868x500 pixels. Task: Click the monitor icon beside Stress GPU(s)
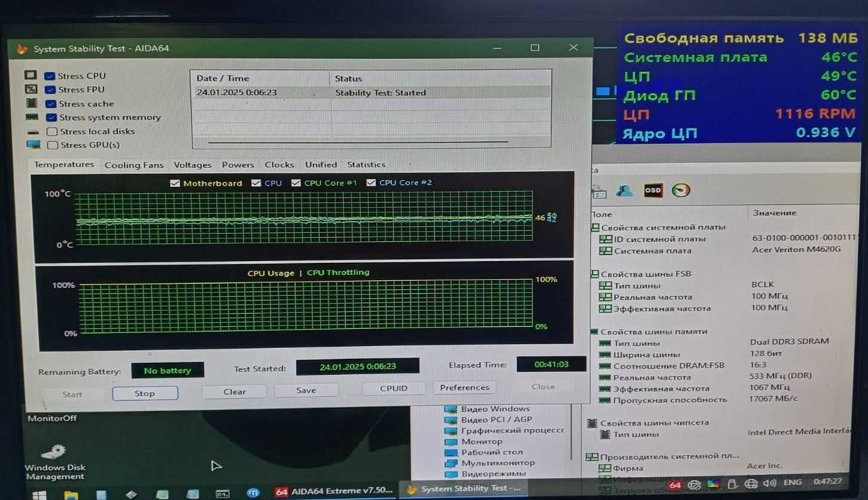coord(33,145)
